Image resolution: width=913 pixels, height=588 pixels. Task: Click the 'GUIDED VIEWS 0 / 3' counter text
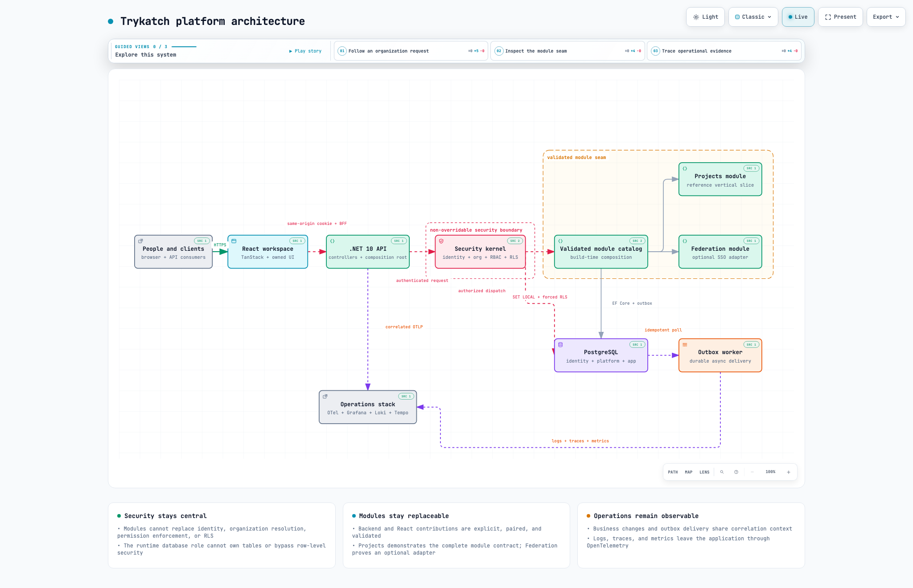(141, 47)
